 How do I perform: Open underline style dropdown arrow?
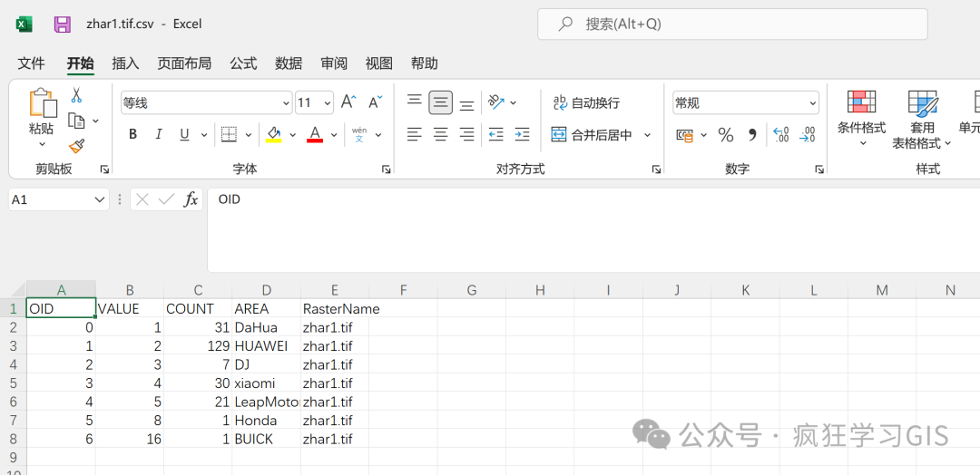click(x=203, y=135)
